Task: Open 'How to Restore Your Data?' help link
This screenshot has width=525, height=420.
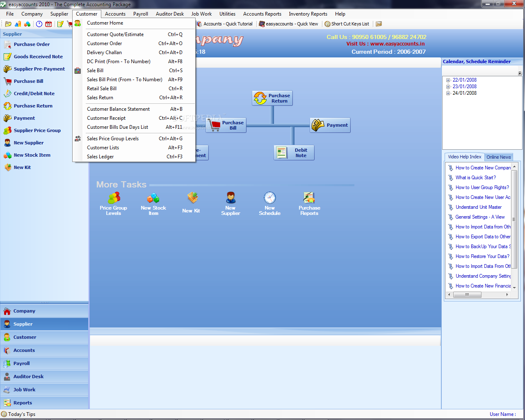Action: coord(482,256)
